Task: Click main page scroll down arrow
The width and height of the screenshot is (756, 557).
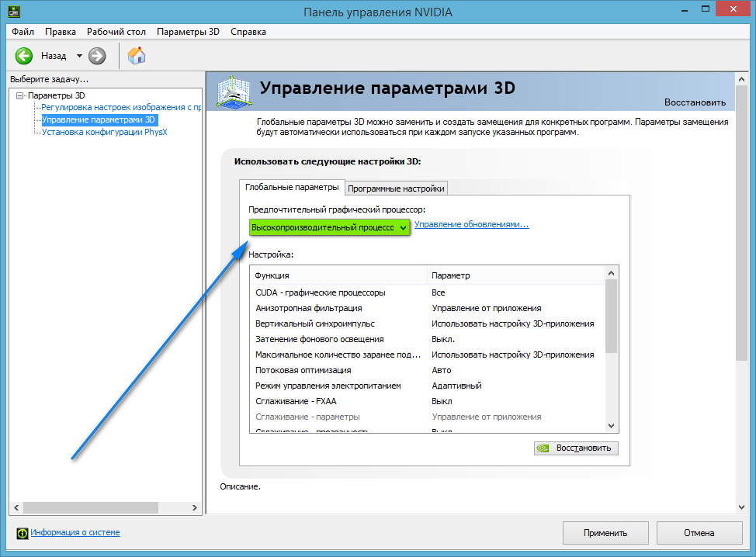Action: tap(741, 507)
